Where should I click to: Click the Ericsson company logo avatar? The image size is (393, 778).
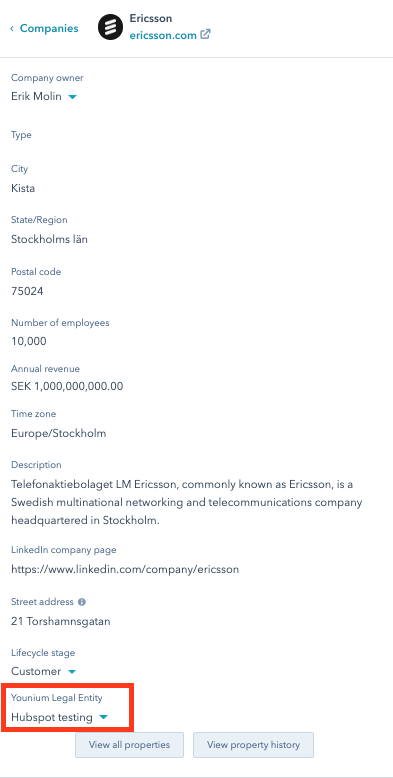[x=110, y=27]
